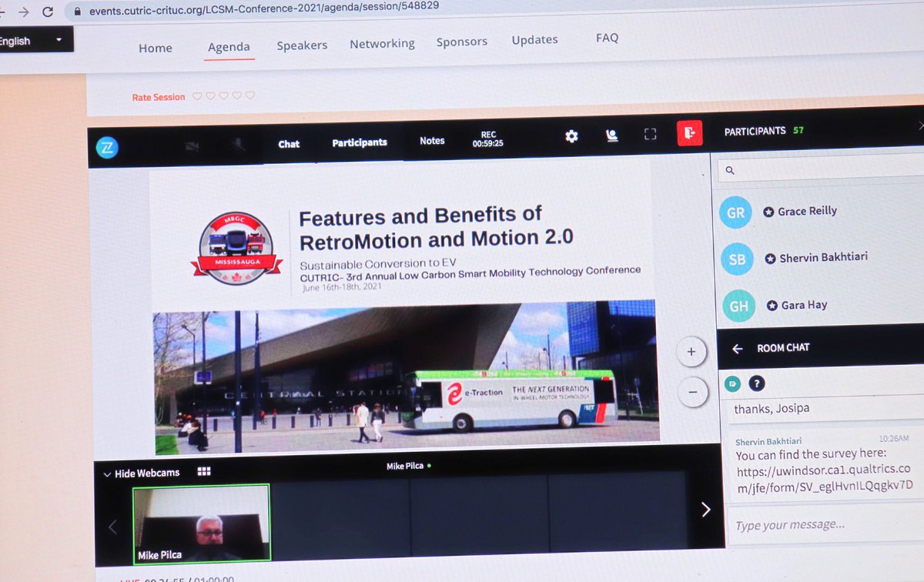Viewport: 924px width, 582px height.
Task: Open meeting settings gear icon
Action: [x=571, y=136]
